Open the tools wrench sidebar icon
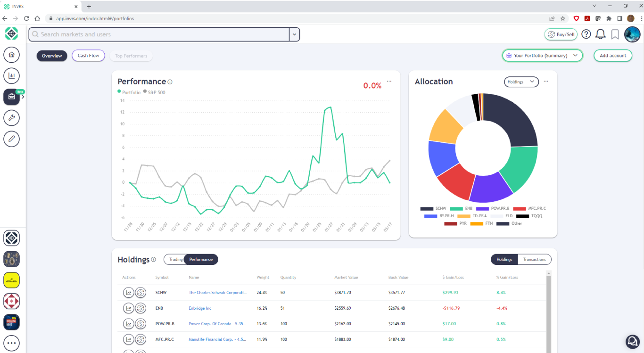This screenshot has height=353, width=644. coord(11,117)
